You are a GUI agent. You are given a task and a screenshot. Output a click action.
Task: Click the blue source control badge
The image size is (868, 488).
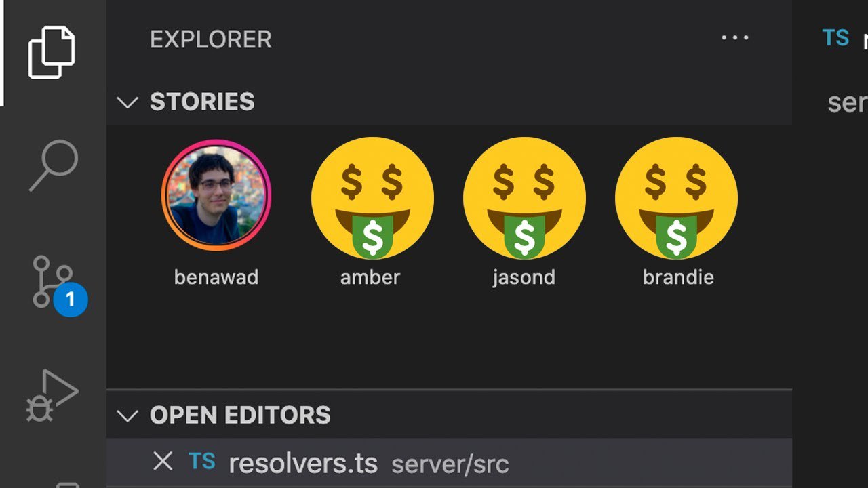(x=71, y=300)
